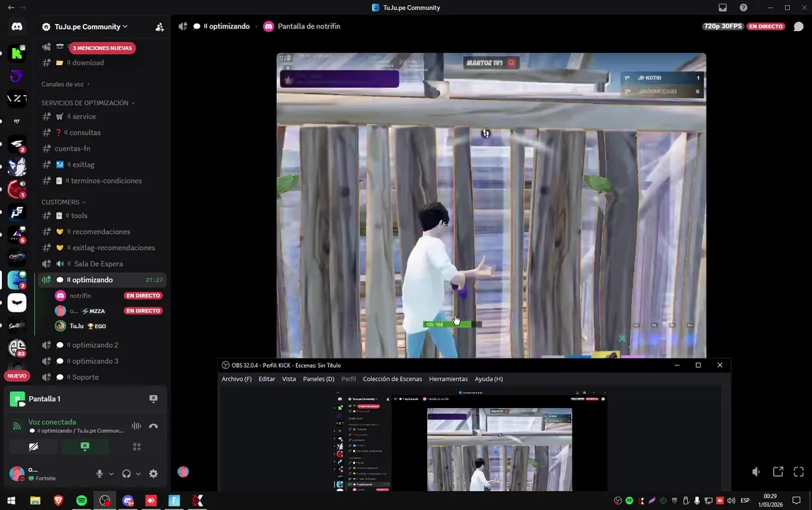Open Spotify from the taskbar

[81, 501]
